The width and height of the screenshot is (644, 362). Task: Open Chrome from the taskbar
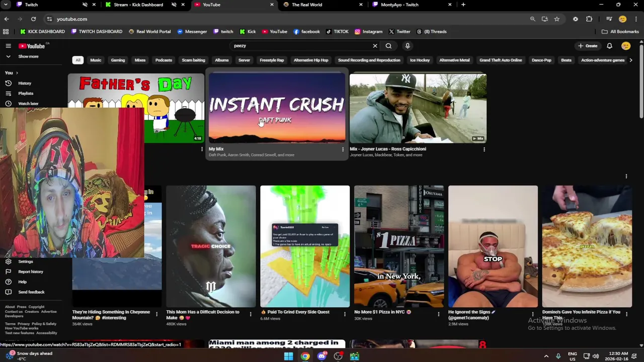point(305,356)
